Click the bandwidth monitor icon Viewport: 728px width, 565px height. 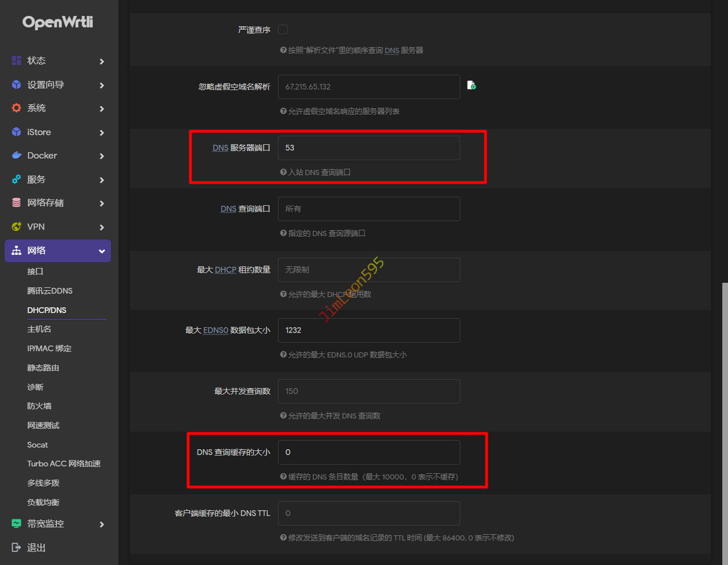click(x=17, y=524)
